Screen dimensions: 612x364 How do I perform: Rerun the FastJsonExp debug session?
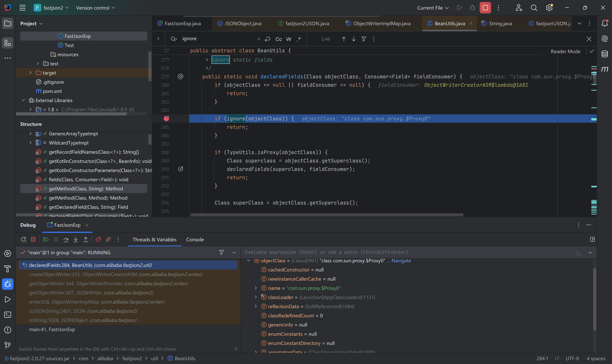click(24, 240)
